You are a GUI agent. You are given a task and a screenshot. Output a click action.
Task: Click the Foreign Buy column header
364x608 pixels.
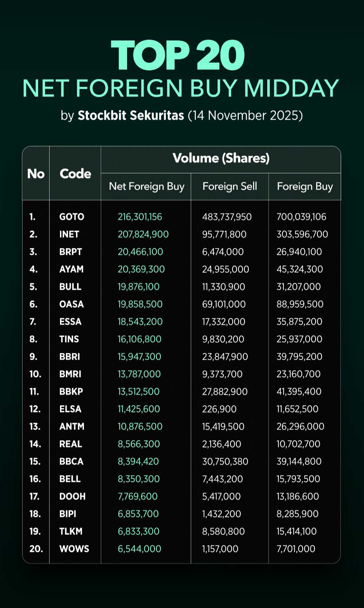305,186
